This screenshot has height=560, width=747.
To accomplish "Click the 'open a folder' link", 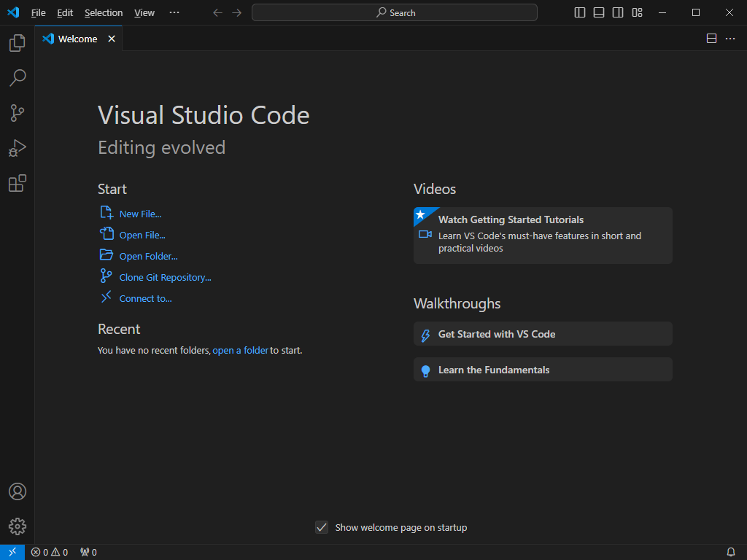I will click(x=240, y=351).
